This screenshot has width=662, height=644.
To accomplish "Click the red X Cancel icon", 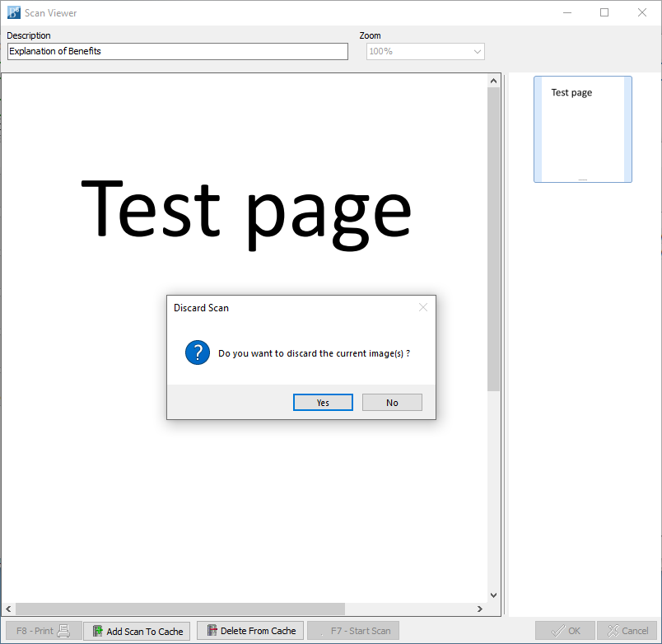I will click(613, 630).
